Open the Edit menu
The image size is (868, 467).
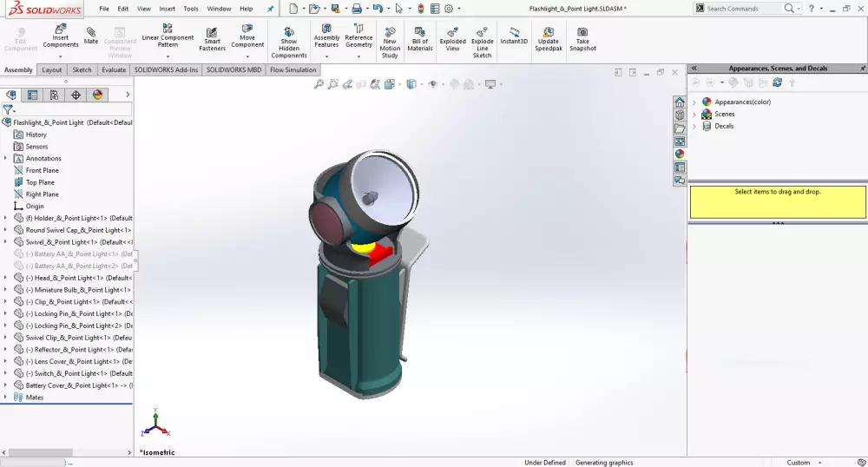tap(123, 9)
